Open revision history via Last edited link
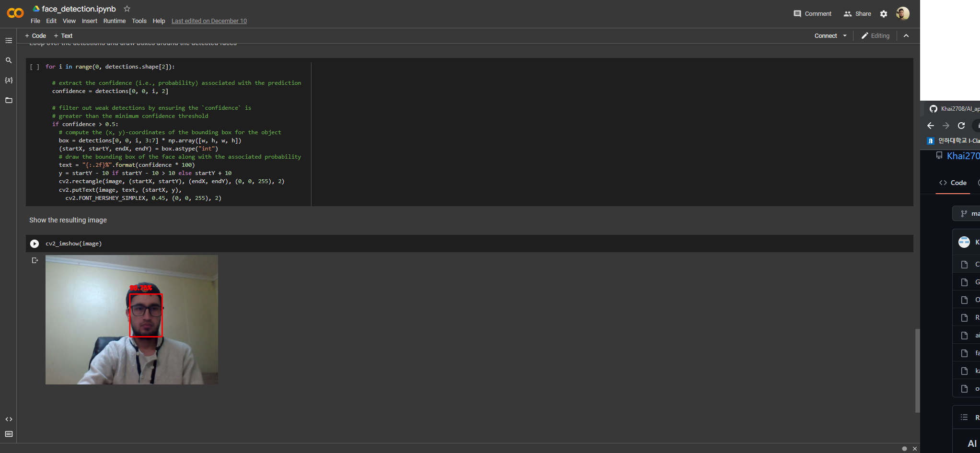 tap(209, 21)
